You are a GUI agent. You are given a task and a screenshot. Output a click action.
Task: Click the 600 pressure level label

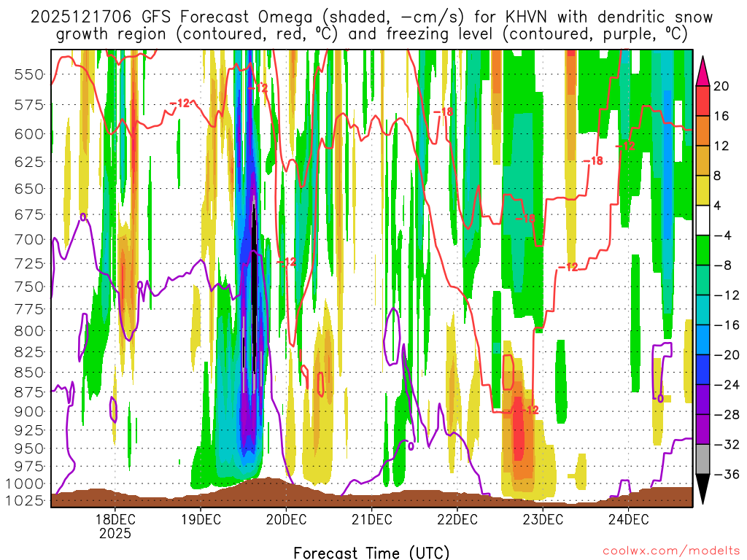29,134
